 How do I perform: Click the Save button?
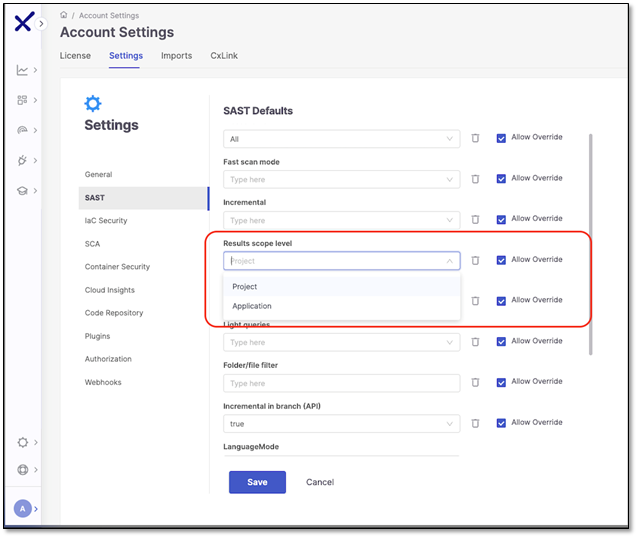(257, 482)
